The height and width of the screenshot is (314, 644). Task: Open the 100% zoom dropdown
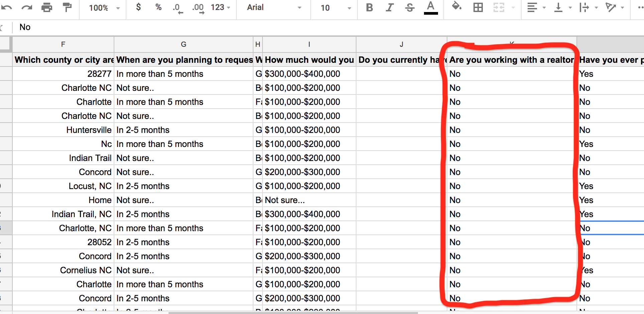coord(104,8)
